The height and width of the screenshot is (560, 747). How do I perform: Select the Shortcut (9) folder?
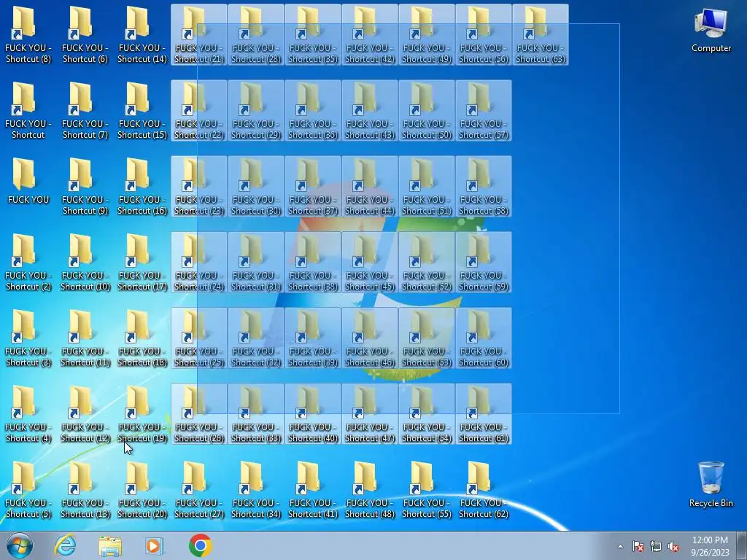pos(85,186)
